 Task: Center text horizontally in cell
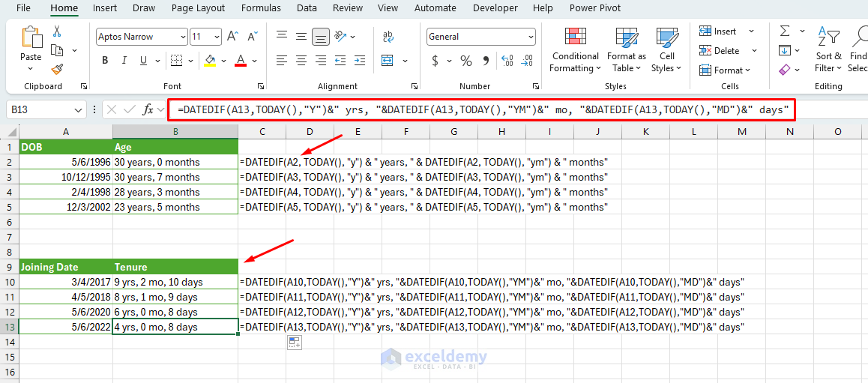click(x=301, y=60)
